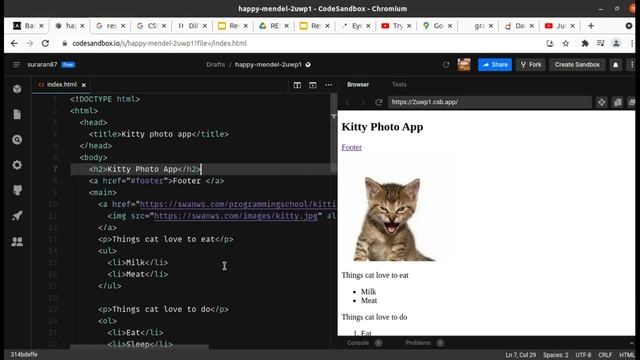This screenshot has height=360, width=640.
Task: Open the Search icon in sidebar
Action: [17, 140]
